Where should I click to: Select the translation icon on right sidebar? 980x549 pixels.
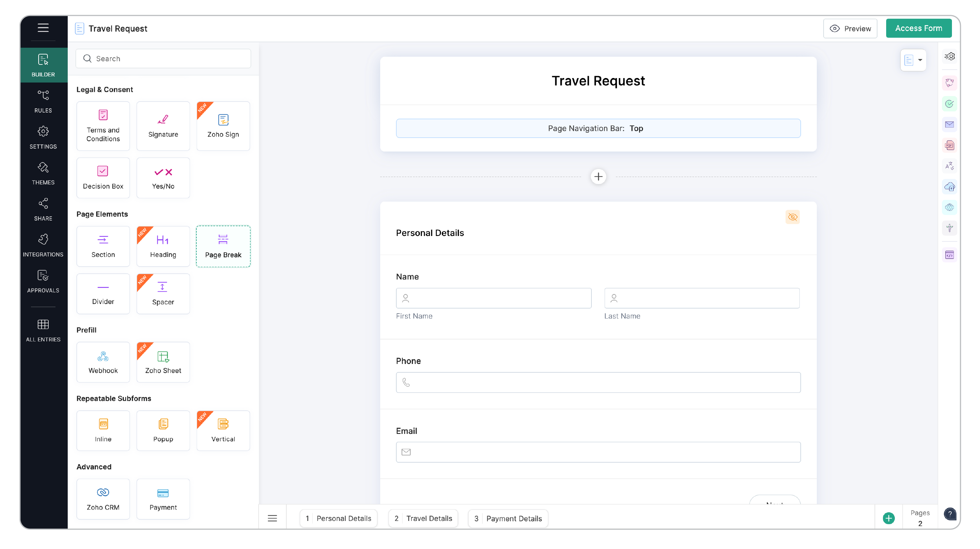pyautogui.click(x=950, y=165)
